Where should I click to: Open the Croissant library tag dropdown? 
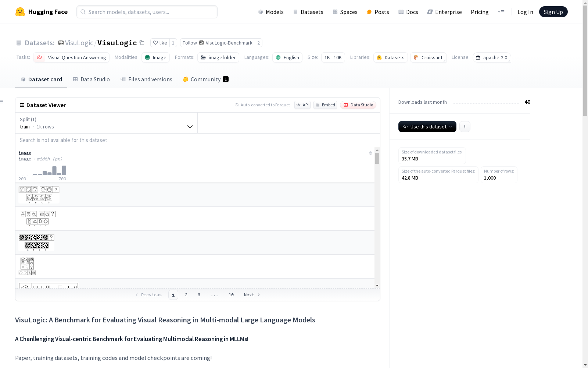tap(428, 57)
